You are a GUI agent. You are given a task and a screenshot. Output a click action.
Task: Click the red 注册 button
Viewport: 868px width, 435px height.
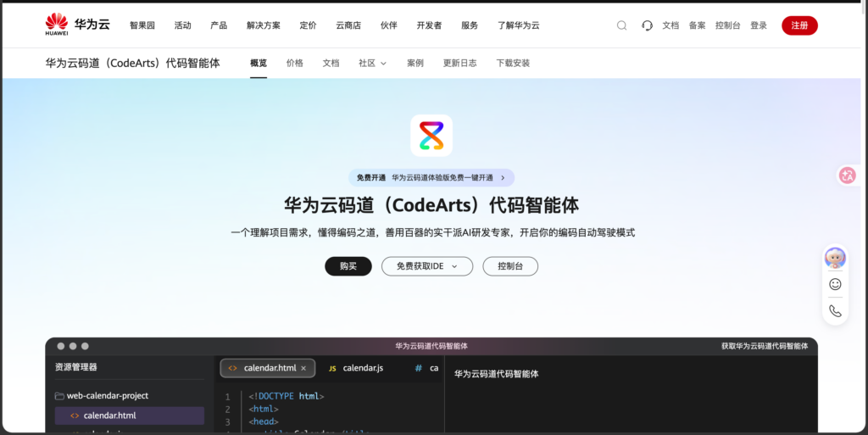[x=799, y=25]
